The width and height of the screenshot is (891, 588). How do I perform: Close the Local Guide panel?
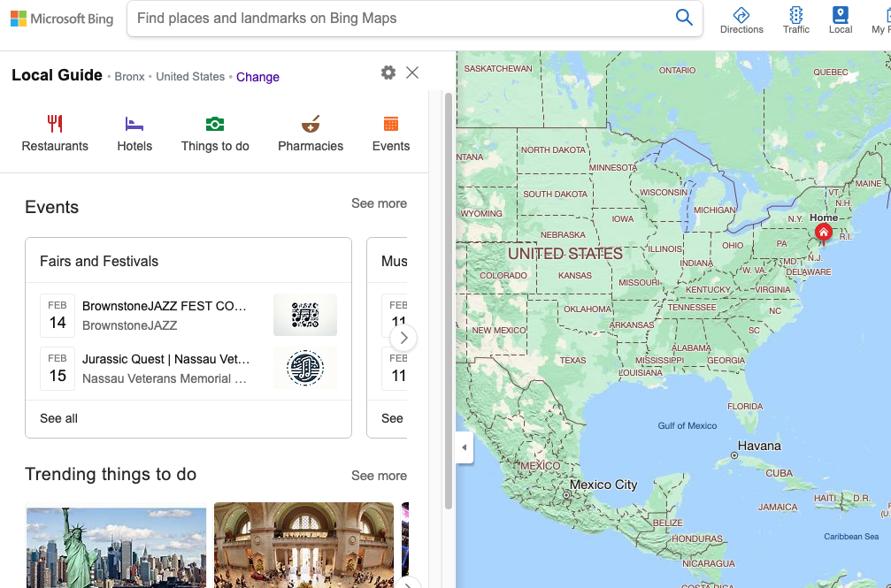coord(412,73)
